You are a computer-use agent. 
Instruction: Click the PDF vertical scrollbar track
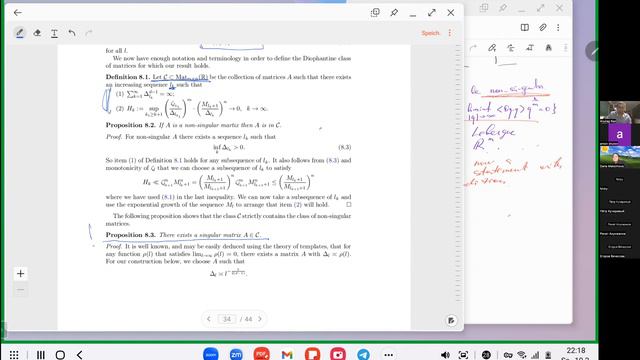458,173
